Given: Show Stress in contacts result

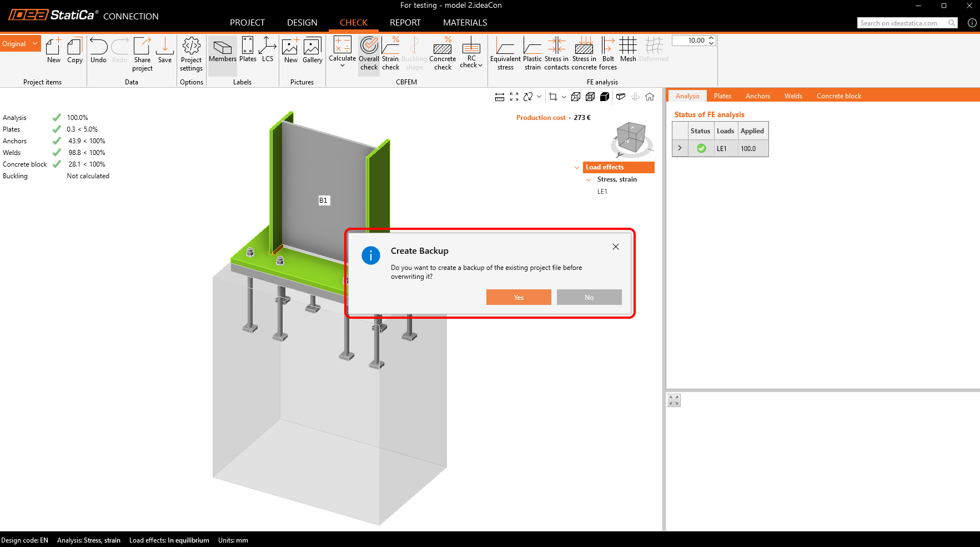Looking at the screenshot, I should coord(556,54).
